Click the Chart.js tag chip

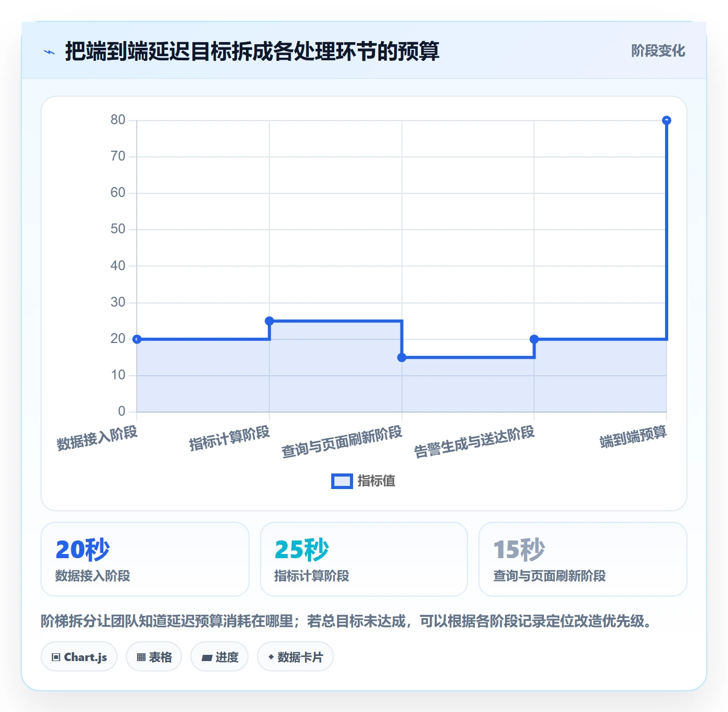click(79, 657)
